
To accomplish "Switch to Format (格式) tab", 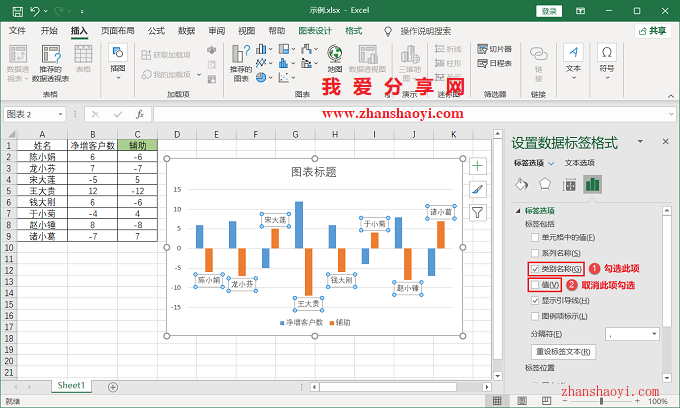I will 353,31.
